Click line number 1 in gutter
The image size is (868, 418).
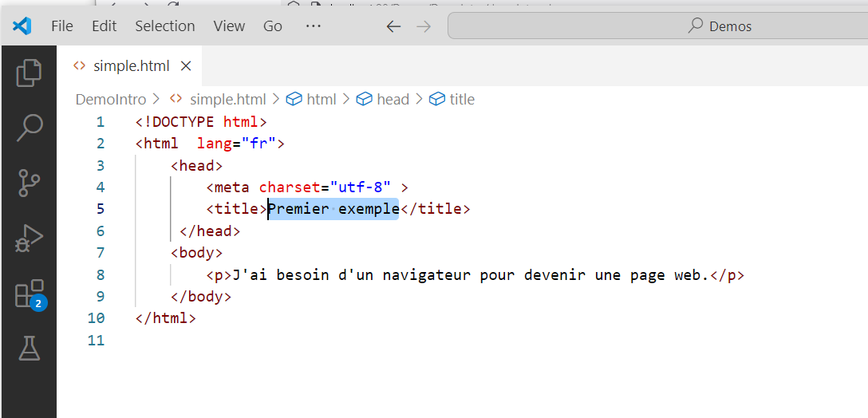pos(100,122)
